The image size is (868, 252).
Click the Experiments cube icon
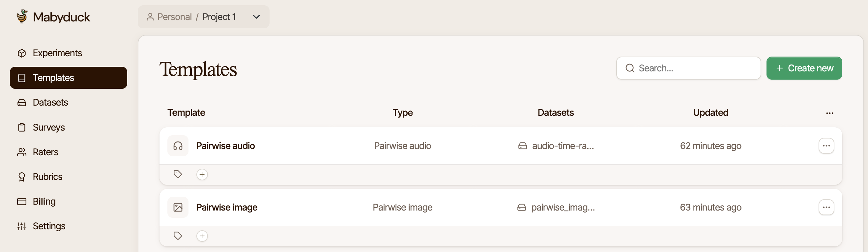tap(21, 53)
